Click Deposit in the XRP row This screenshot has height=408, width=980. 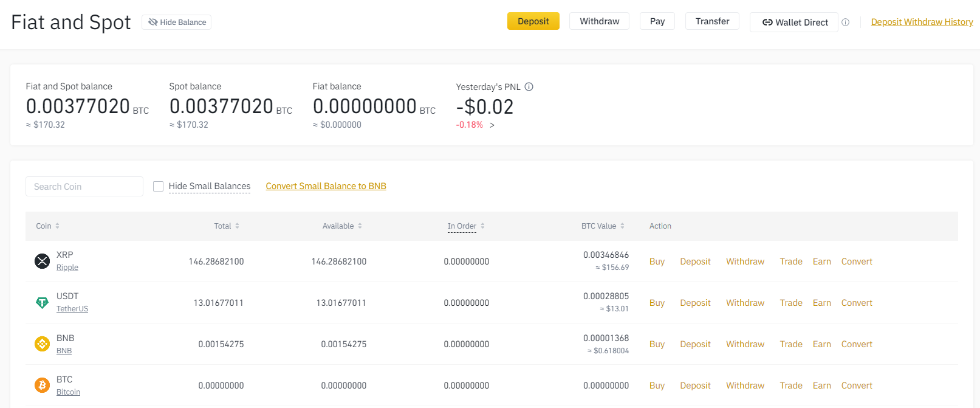click(695, 261)
